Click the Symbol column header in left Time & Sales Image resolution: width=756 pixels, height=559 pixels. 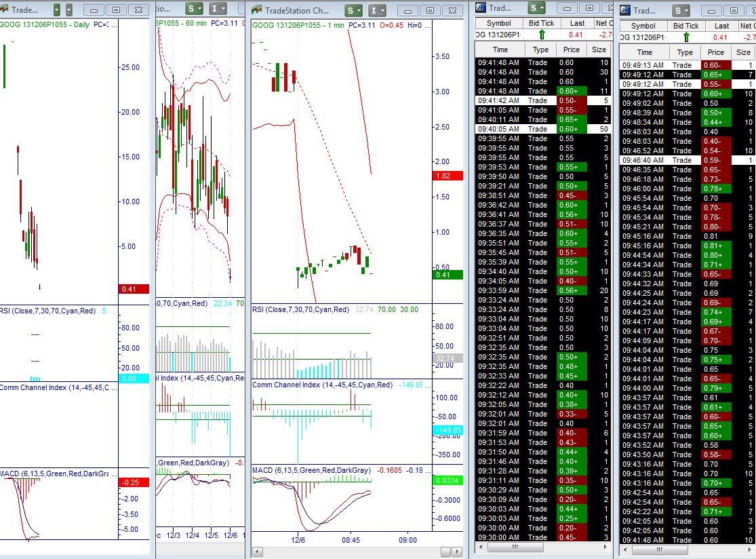pos(498,23)
